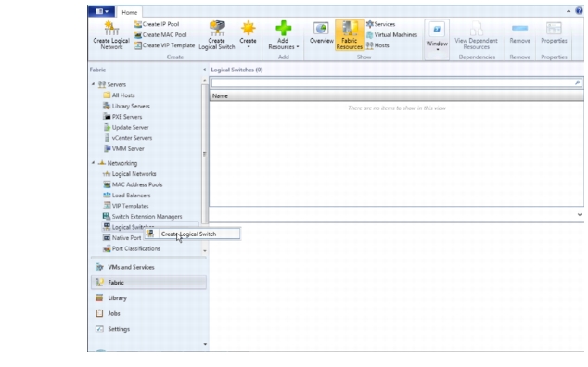This screenshot has width=588, height=367.
Task: Open the Window dropdown button
Action: (437, 36)
